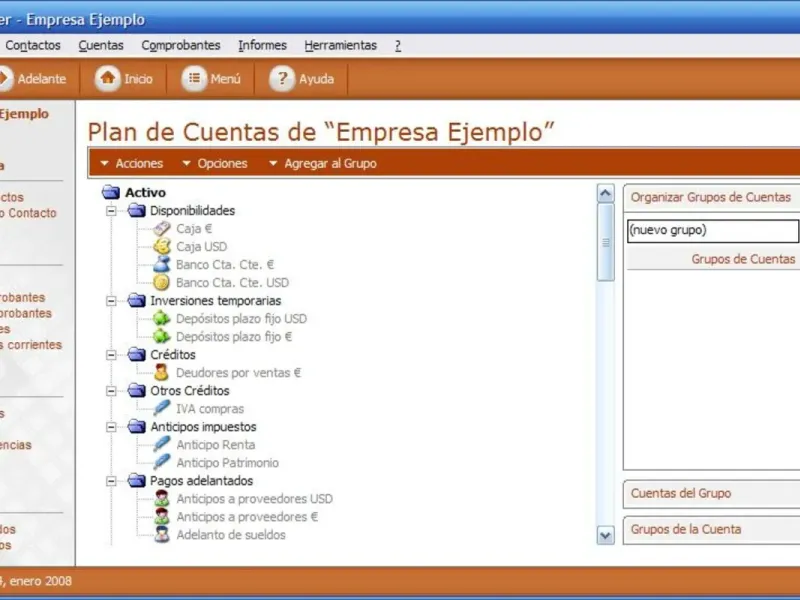800x600 pixels.
Task: Select the IVA compras account label
Action: pyautogui.click(x=210, y=409)
